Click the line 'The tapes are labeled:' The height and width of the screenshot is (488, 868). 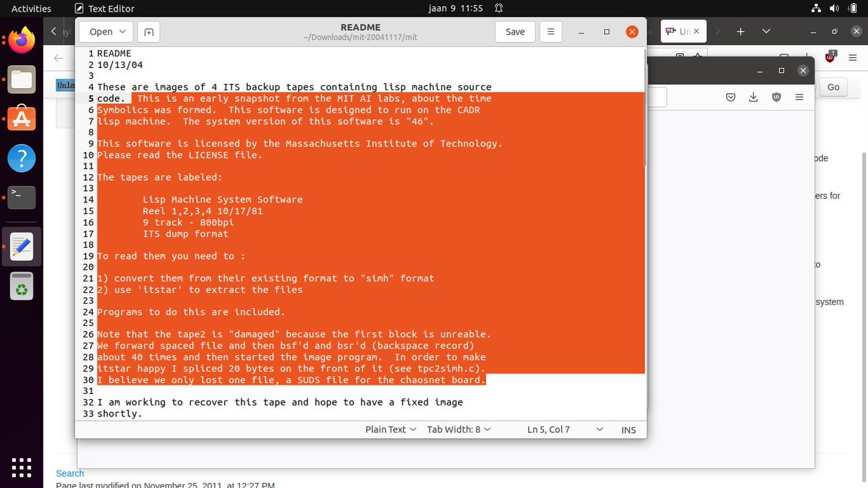click(x=160, y=177)
